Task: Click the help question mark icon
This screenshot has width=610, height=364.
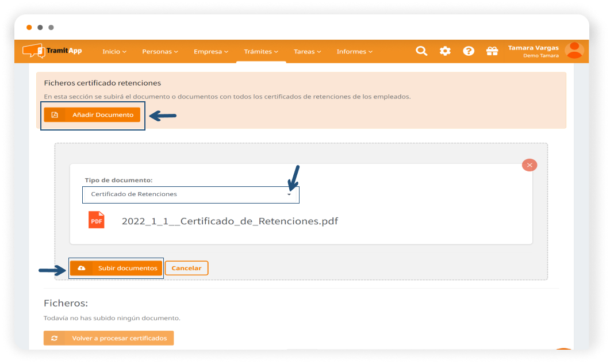Action: [x=469, y=51]
